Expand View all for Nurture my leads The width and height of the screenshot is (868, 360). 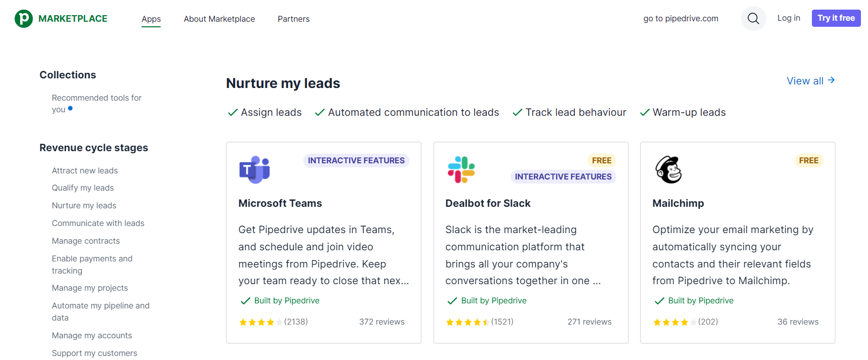(x=810, y=81)
